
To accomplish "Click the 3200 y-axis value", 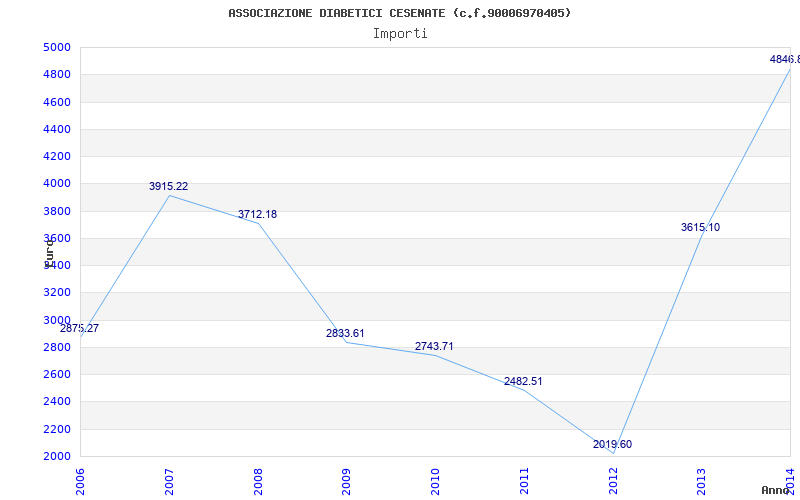I will click(x=56, y=293).
